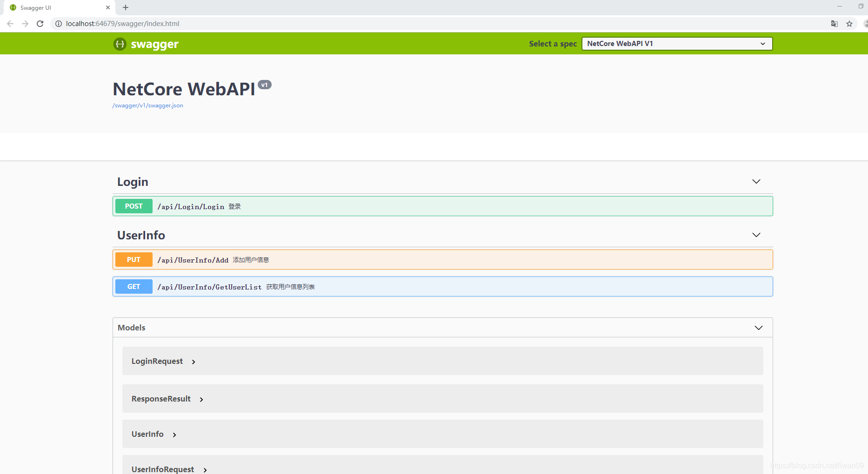The image size is (868, 474).
Task: Expand the /api/UserInfo/GetUserList endpoint
Action: click(443, 287)
